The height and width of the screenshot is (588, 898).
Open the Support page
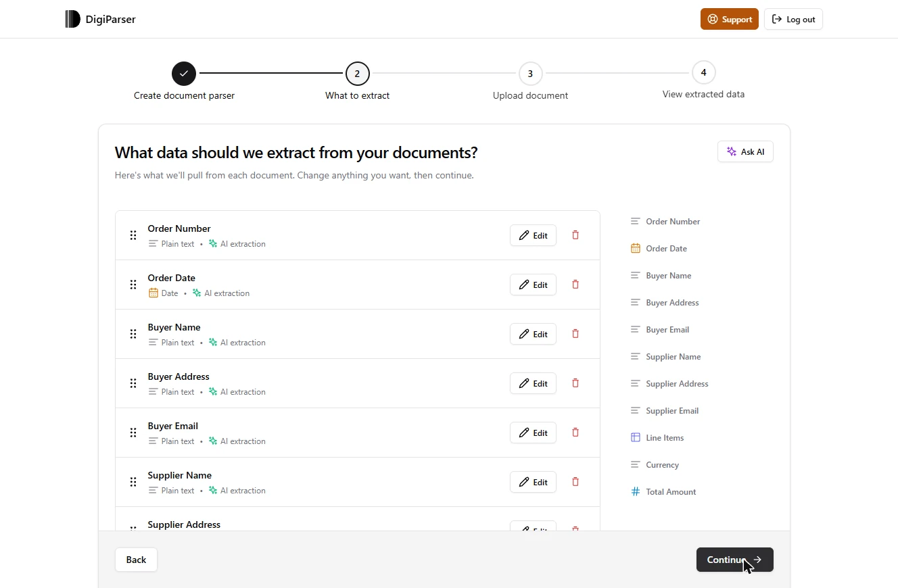[x=730, y=19]
